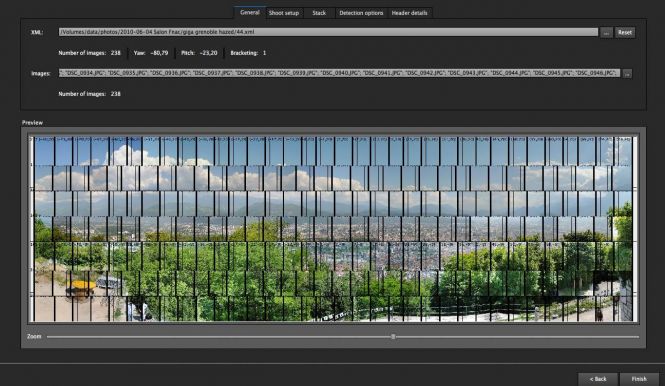
Task: Browse for images with ellipsis button
Action: 627,73
